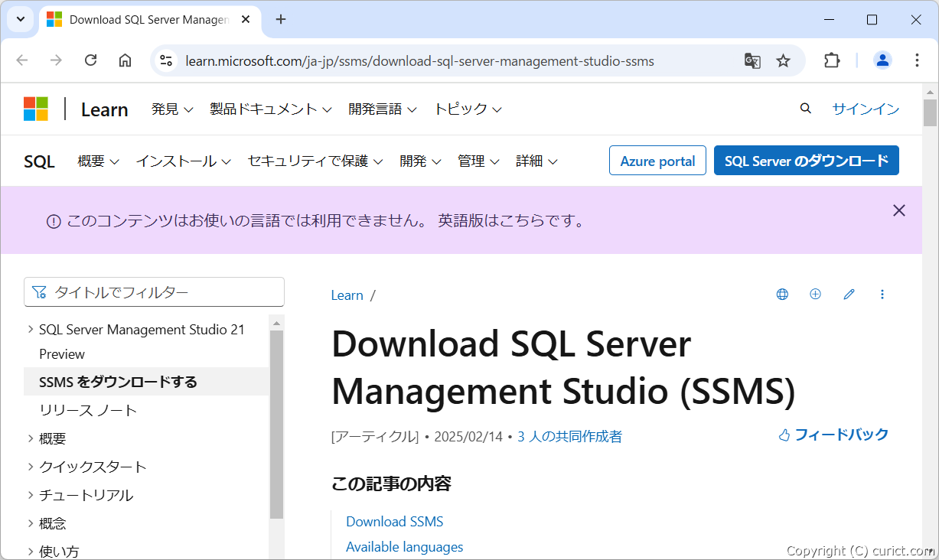Bookmark this page with the star icon
The width and height of the screenshot is (939, 560).
[783, 60]
